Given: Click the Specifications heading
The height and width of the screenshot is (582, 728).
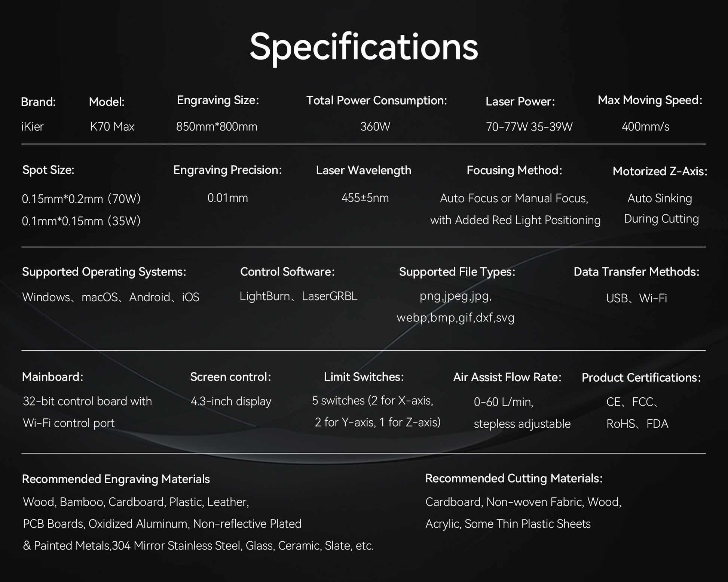Looking at the screenshot, I should coord(364,47).
